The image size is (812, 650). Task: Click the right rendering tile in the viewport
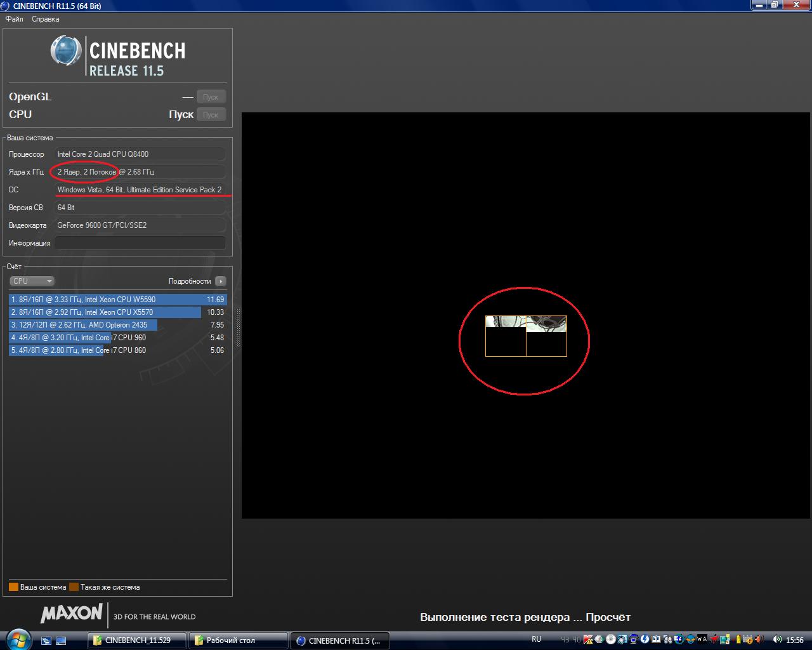[x=546, y=336]
